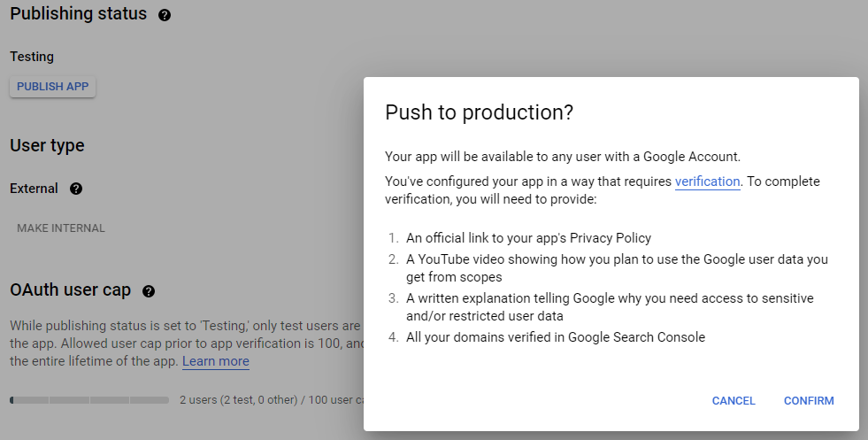The height and width of the screenshot is (440, 868).
Task: Select the YouTube video requirement line
Action: pos(618,268)
